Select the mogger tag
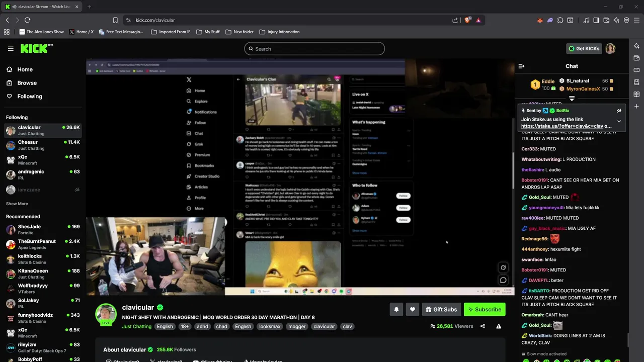The width and height of the screenshot is (644, 362). point(297,326)
